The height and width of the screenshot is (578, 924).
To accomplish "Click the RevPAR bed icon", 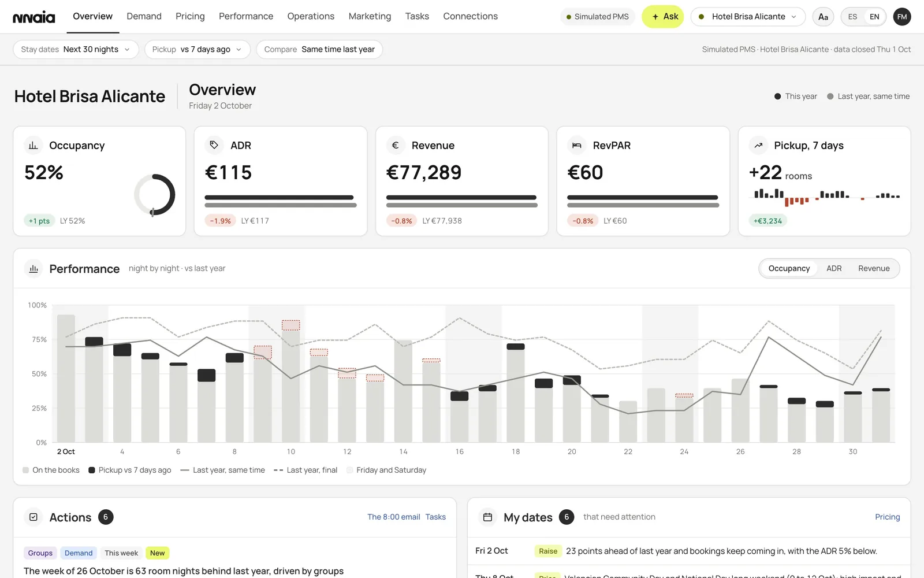I will (576, 145).
